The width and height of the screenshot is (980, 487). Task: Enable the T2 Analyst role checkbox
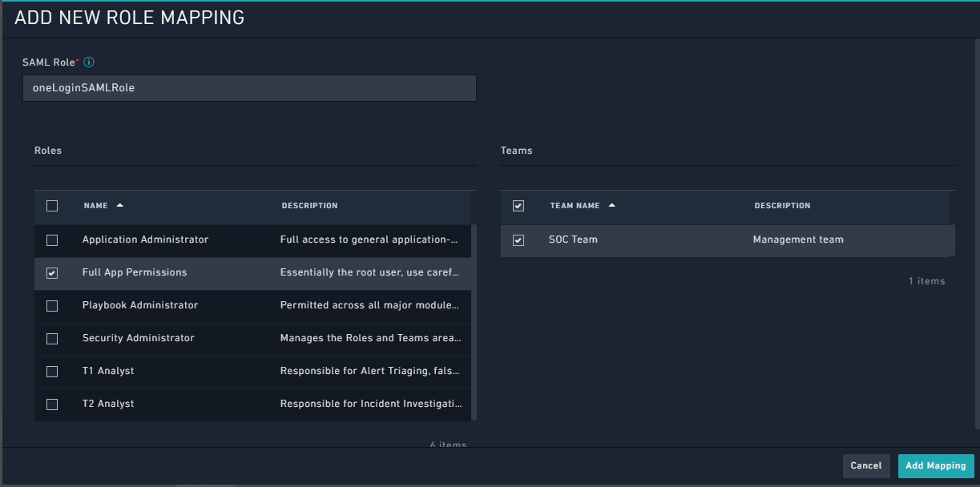click(52, 404)
